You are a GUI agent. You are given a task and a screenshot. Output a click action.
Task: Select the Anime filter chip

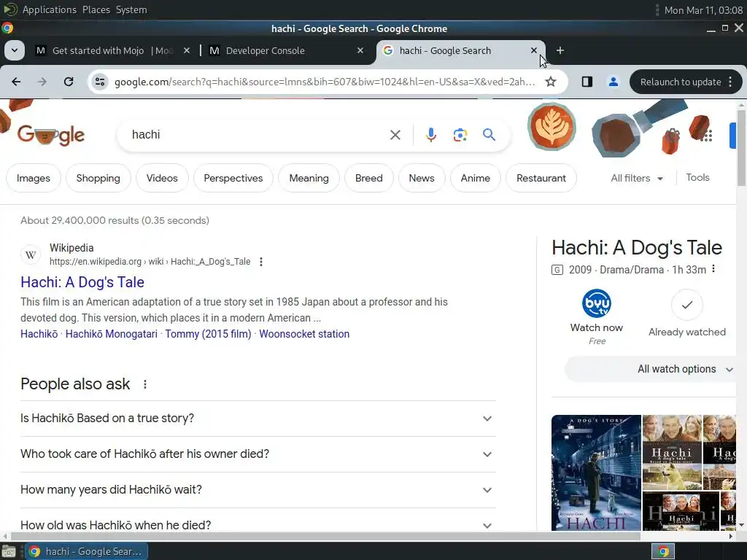coord(476,178)
